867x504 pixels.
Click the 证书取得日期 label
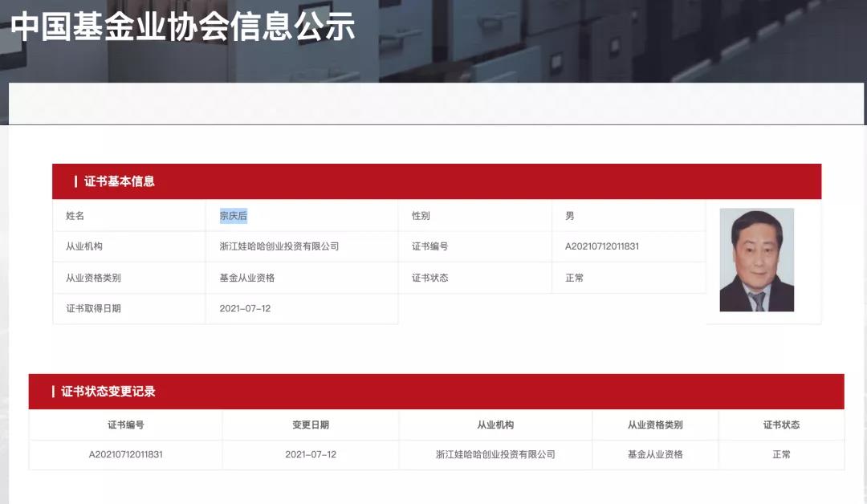click(96, 309)
